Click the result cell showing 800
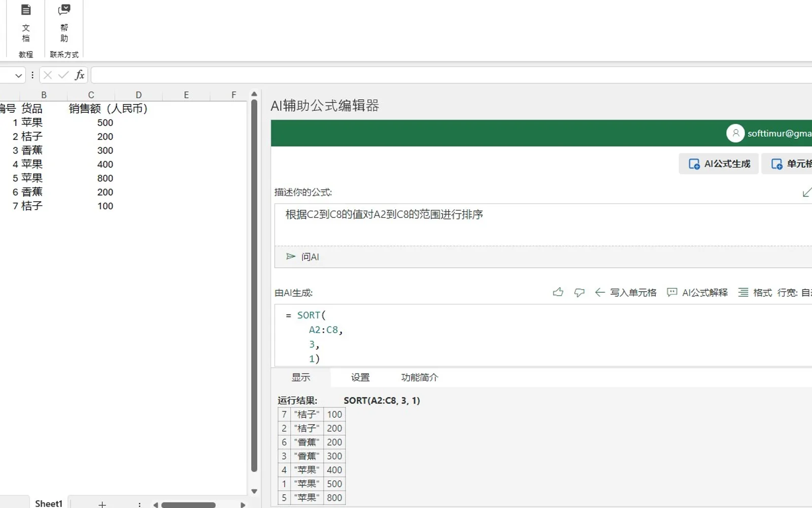Screen dimensions: 812x508 pyautogui.click(x=334, y=498)
